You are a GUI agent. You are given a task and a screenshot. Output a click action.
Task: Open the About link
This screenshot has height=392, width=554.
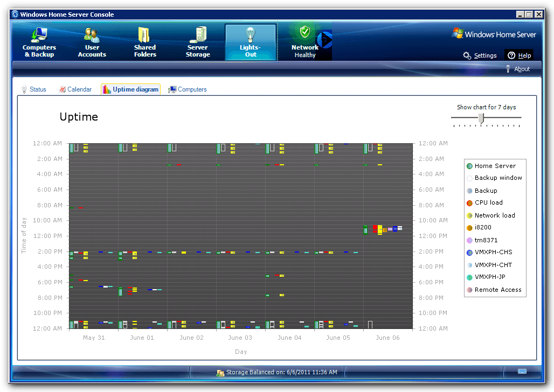tap(522, 69)
